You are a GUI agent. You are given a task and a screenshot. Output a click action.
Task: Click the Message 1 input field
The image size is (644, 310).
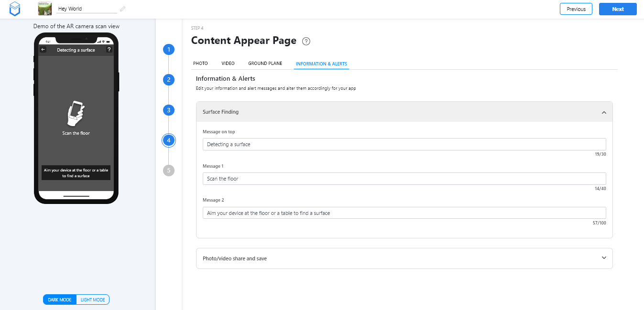tap(404, 179)
